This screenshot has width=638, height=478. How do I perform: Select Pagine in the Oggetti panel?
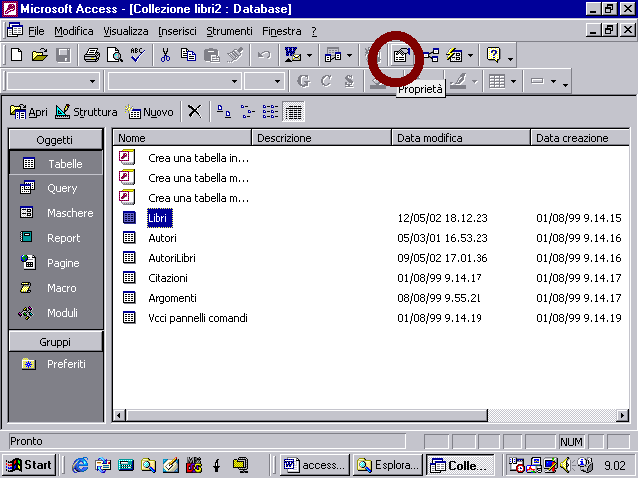pyautogui.click(x=55, y=263)
